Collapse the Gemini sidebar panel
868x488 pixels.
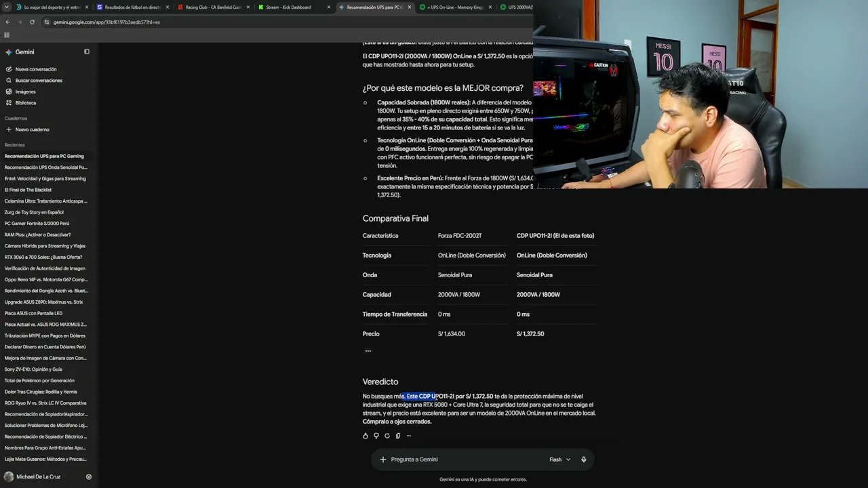tap(87, 52)
